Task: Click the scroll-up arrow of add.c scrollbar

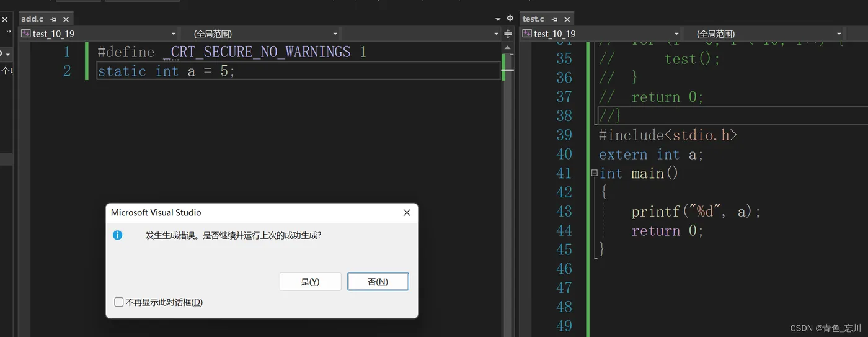Action: [508, 47]
